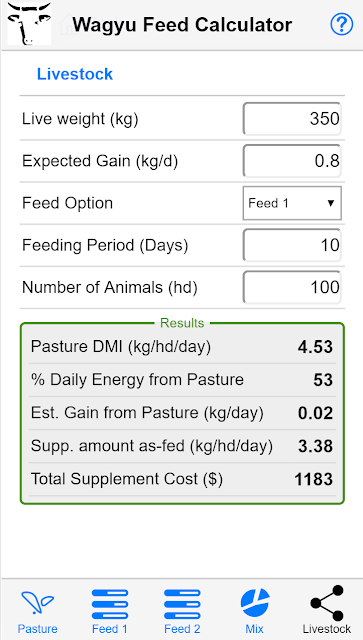Expand the Feed Option dropdown
This screenshot has width=363, height=640.
point(292,203)
